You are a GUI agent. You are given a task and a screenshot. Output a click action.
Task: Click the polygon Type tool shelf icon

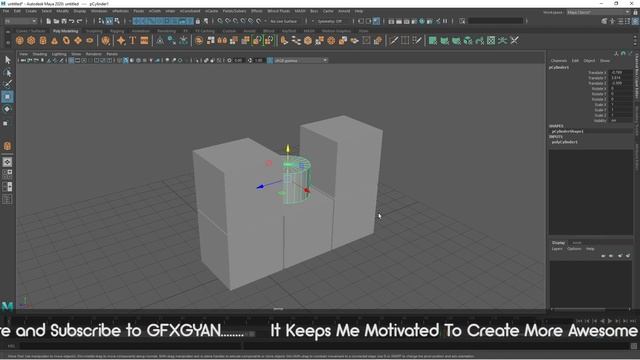(x=133, y=40)
